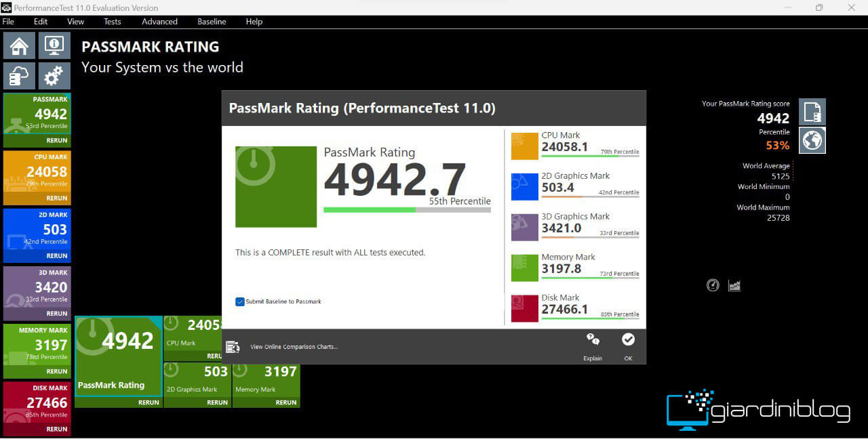
Task: Open the Tests menu
Action: [x=113, y=22]
